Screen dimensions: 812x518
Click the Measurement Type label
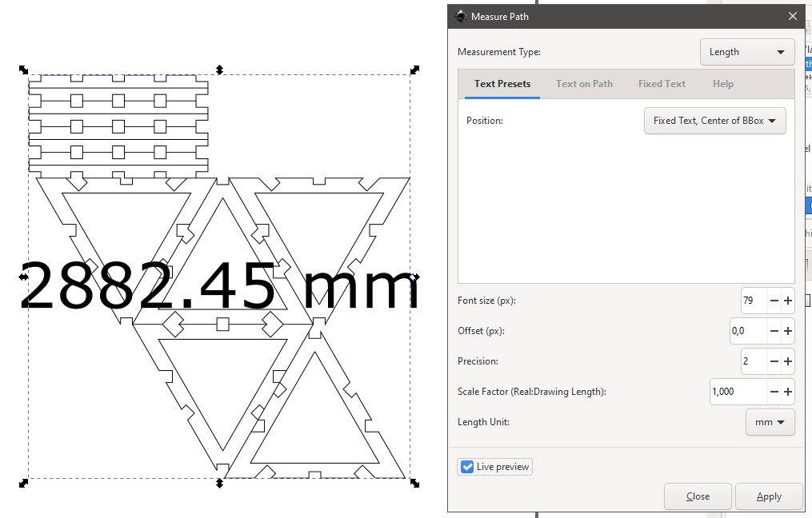(498, 52)
